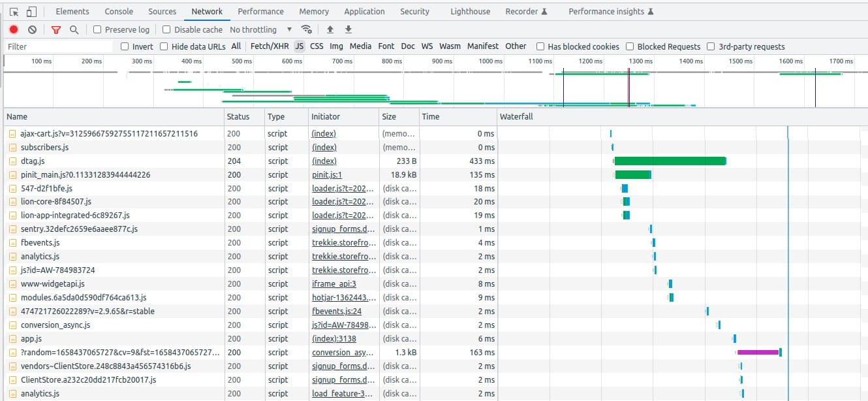Filter requests by CSS
Image resolution: width=868 pixels, height=401 pixels.
(x=317, y=46)
